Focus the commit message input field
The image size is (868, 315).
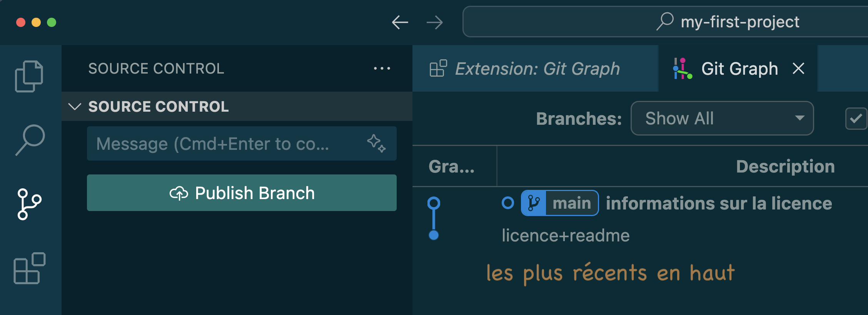click(x=227, y=144)
